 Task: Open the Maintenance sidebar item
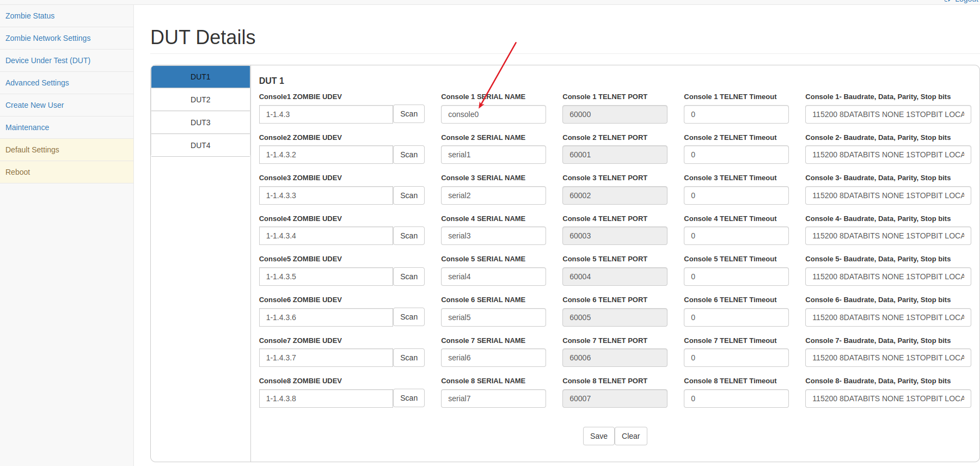pyautogui.click(x=27, y=127)
